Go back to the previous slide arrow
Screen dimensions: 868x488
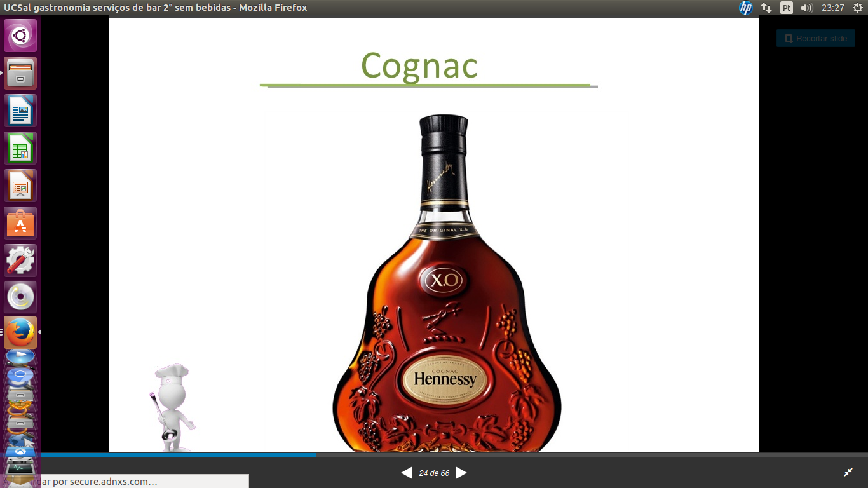pos(407,473)
